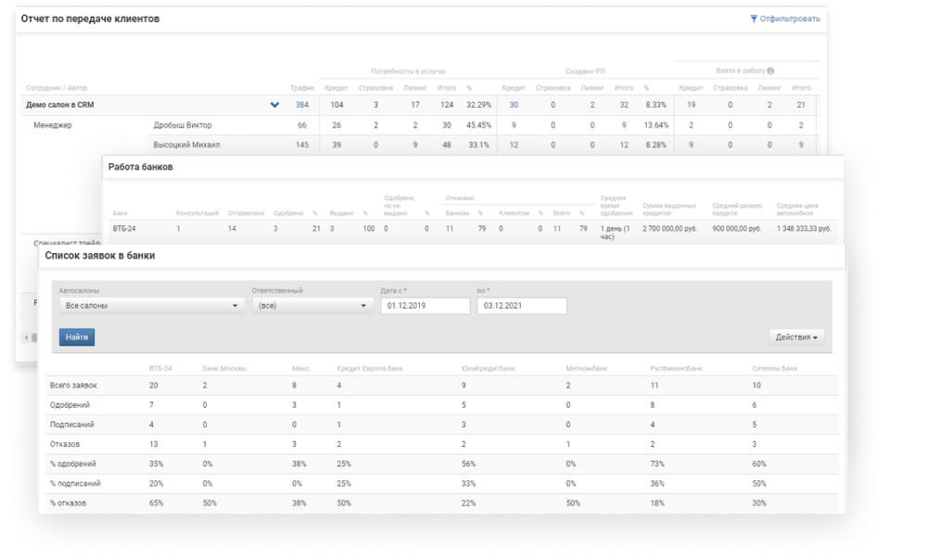Open traffic value 145 for Высоцкий Михаил

tap(302, 145)
